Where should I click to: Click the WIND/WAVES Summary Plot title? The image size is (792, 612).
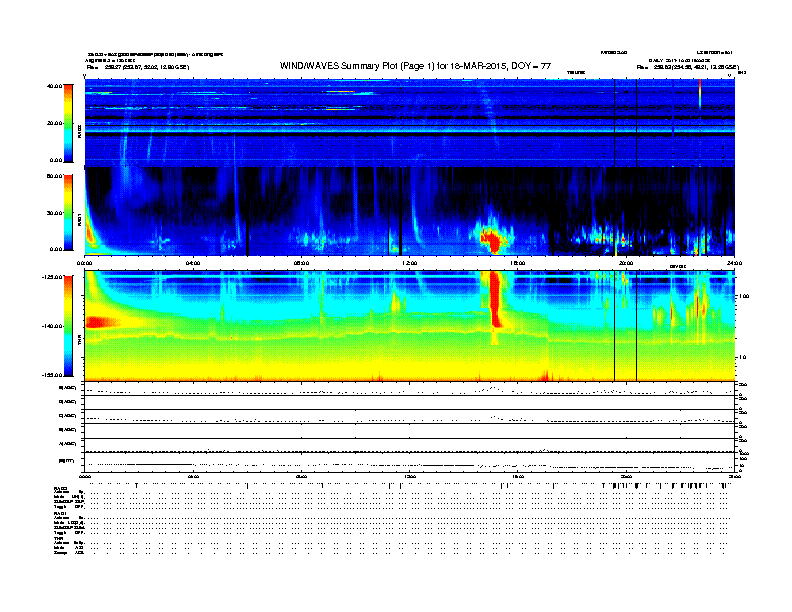pos(415,66)
